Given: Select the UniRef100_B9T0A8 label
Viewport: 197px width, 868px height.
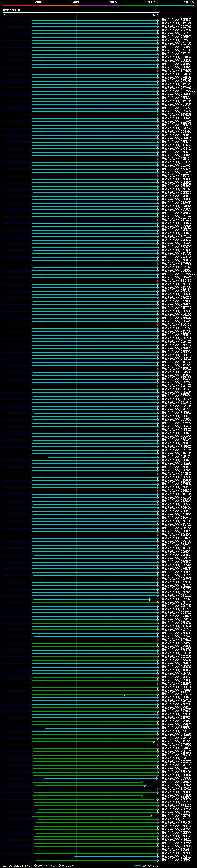Looking at the screenshot, I should 176,88.
